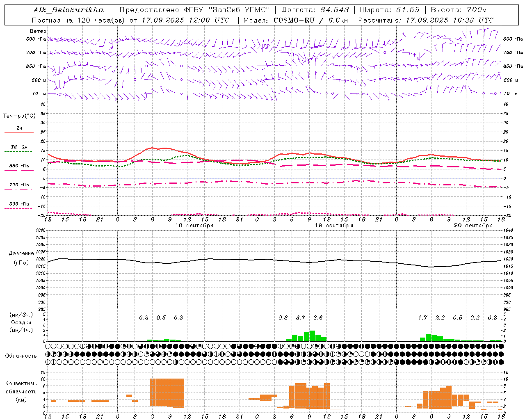Image resolution: width=525 pixels, height=420 pixels.
Task: Click the 'Конвективн.' convective cloud label
Action: (21, 383)
